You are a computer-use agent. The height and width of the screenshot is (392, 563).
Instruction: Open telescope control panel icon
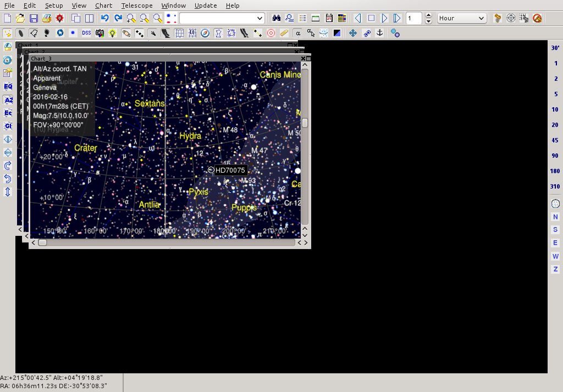coord(498,18)
